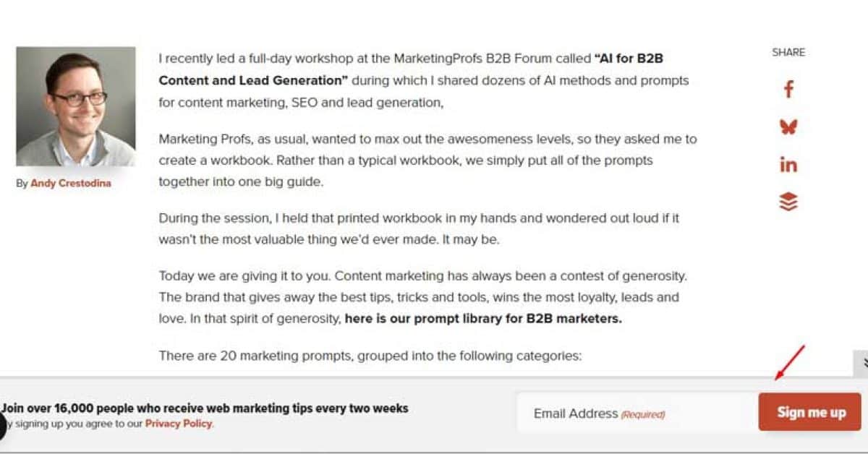Click the "Join over 16,000 people" headline

tap(205, 408)
